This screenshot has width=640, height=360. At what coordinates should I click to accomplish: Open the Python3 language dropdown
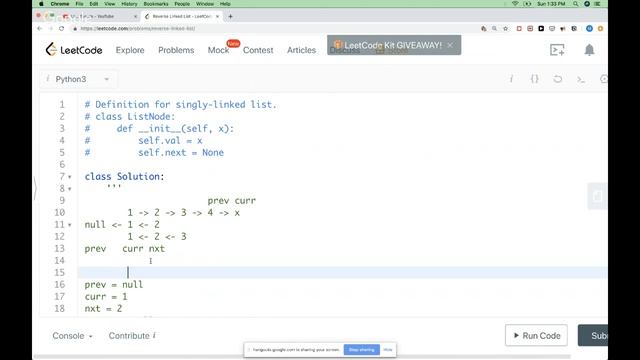click(80, 79)
